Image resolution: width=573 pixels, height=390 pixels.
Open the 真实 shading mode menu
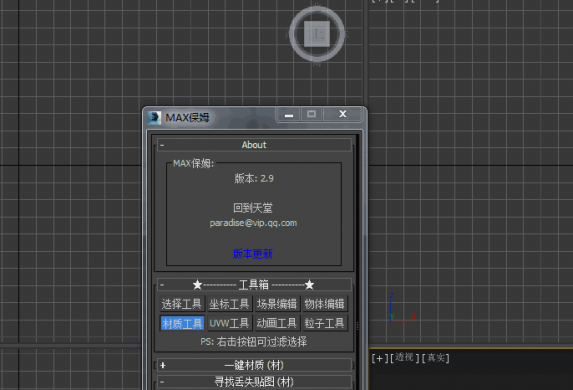436,358
